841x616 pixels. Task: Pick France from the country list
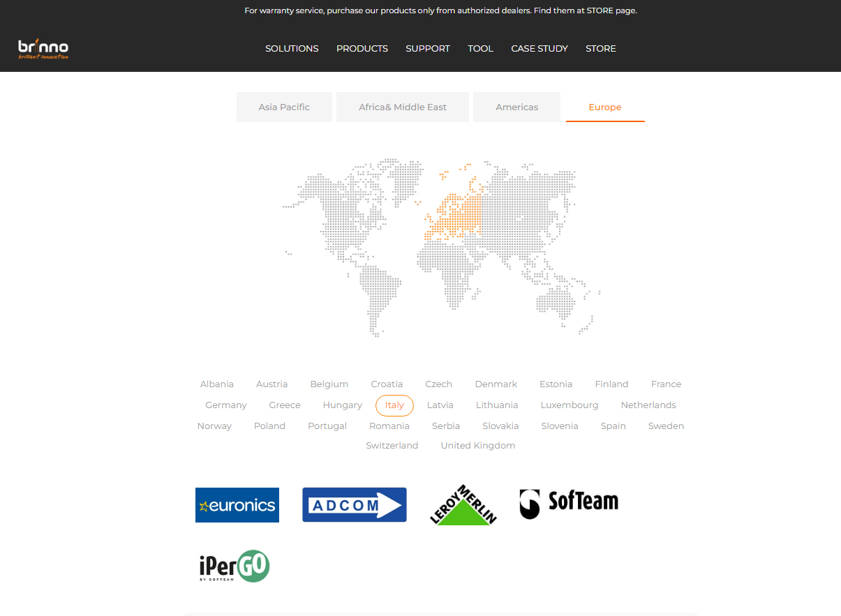[x=666, y=384]
